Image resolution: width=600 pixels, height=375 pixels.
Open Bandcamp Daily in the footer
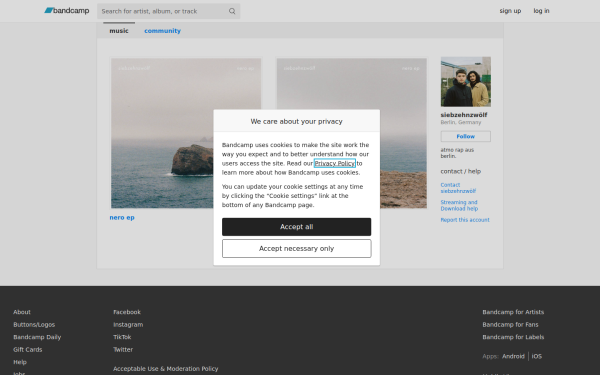click(37, 337)
